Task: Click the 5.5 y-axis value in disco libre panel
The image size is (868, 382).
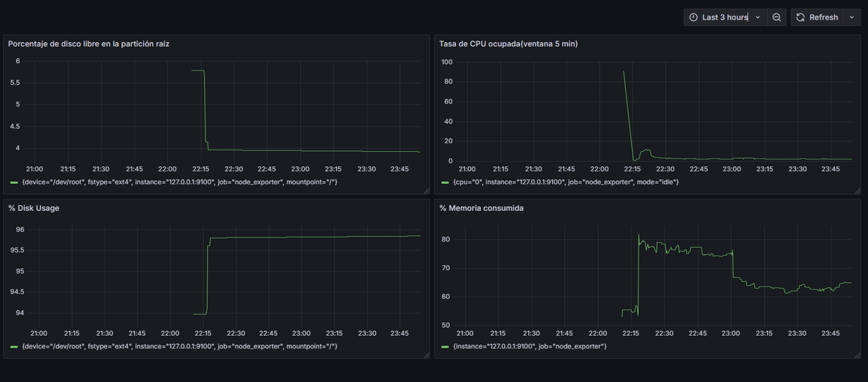Action: (14, 83)
